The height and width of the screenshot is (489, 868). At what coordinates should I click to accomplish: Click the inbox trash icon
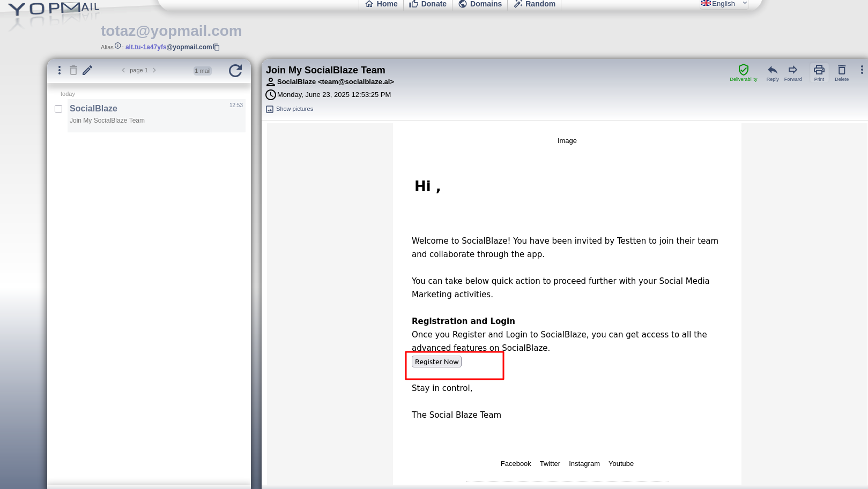(73, 70)
